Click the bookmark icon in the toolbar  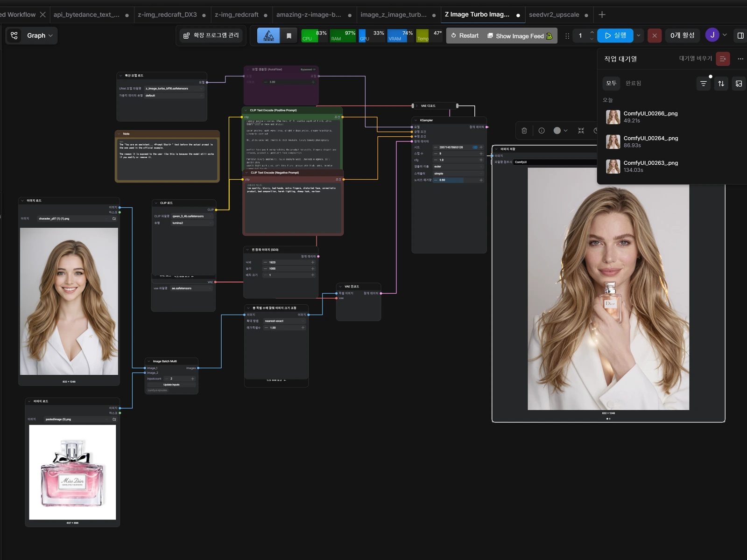(289, 35)
